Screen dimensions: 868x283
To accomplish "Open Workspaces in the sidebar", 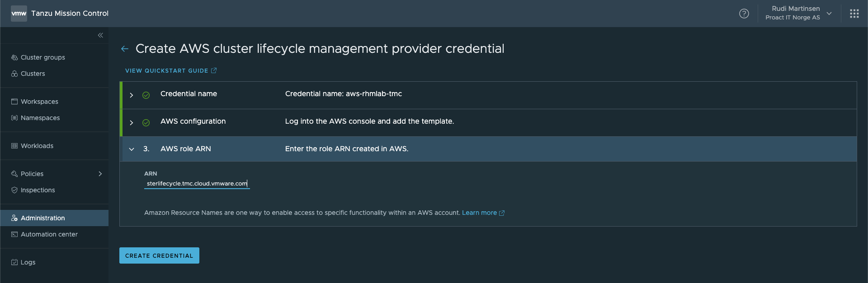I will click(x=39, y=102).
